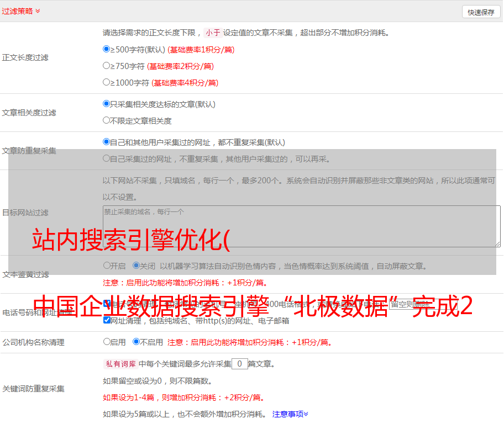
Task: Click the 留空则删除 replacement field
Action: tap(423, 304)
